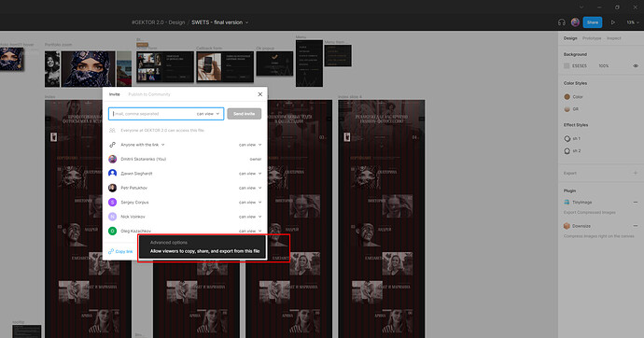Restore the application window

tap(617, 7)
